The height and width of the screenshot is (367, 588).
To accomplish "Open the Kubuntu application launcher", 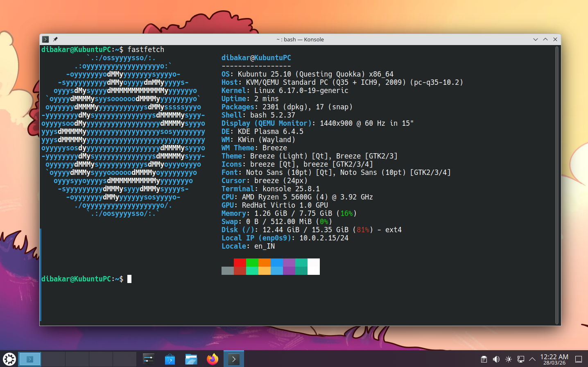I will pos(9,359).
